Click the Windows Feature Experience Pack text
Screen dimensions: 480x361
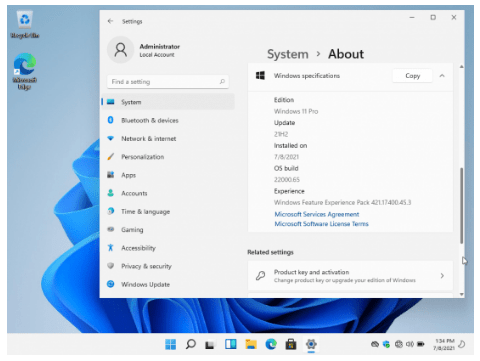click(342, 203)
